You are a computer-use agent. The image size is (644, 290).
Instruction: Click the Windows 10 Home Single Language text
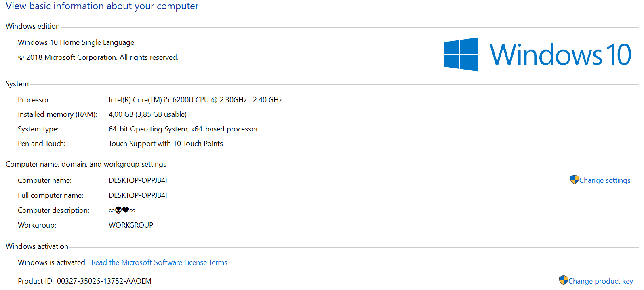76,42
